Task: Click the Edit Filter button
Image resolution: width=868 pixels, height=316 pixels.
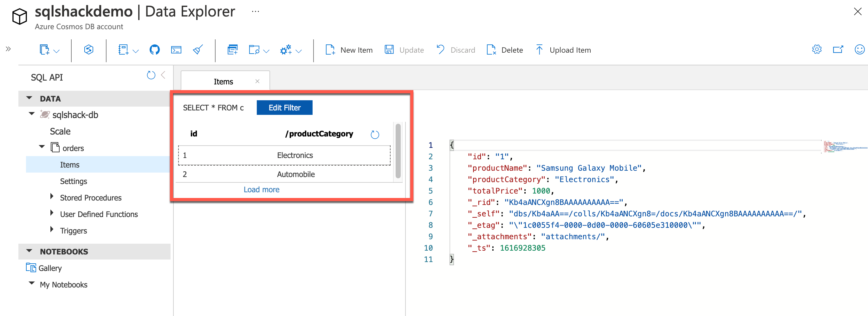Action: click(x=284, y=108)
